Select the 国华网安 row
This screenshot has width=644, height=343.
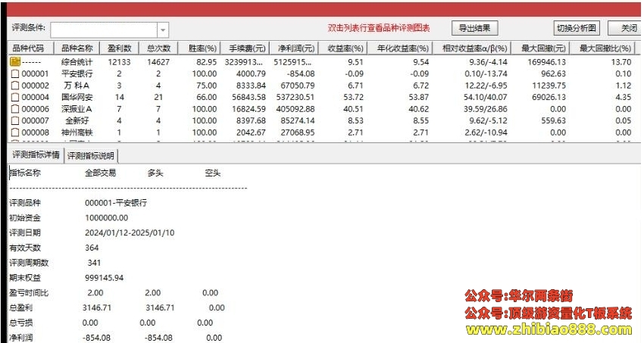tap(324, 97)
